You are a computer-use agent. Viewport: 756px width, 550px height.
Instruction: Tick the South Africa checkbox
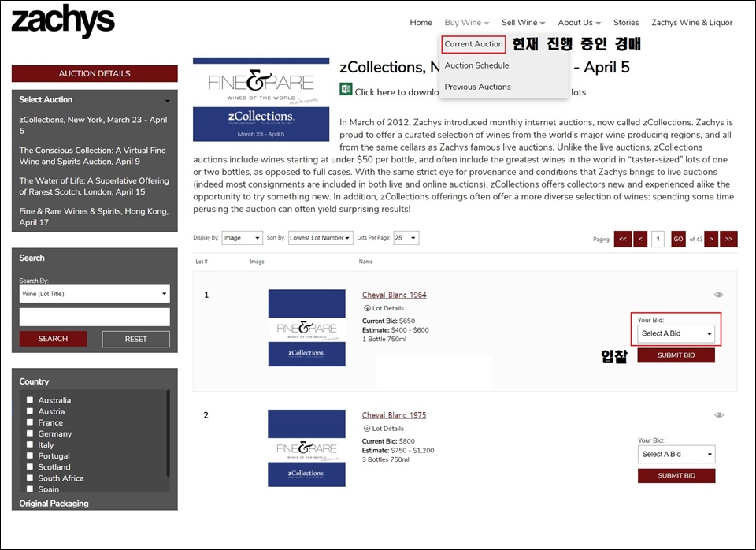click(30, 478)
